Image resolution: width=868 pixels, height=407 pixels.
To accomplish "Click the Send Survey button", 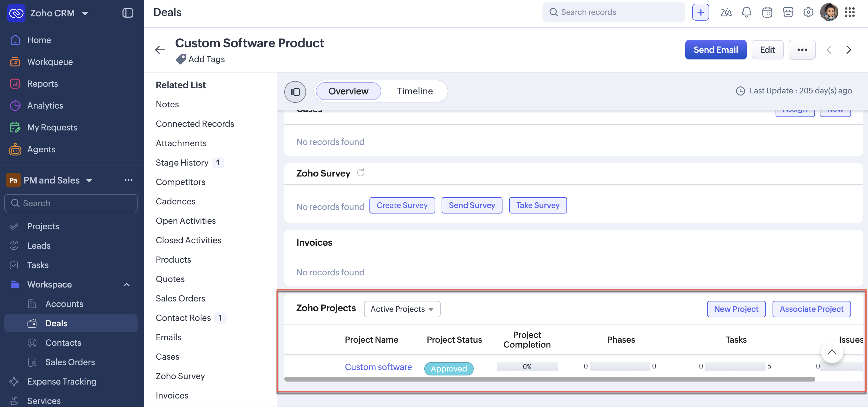I will (x=472, y=205).
